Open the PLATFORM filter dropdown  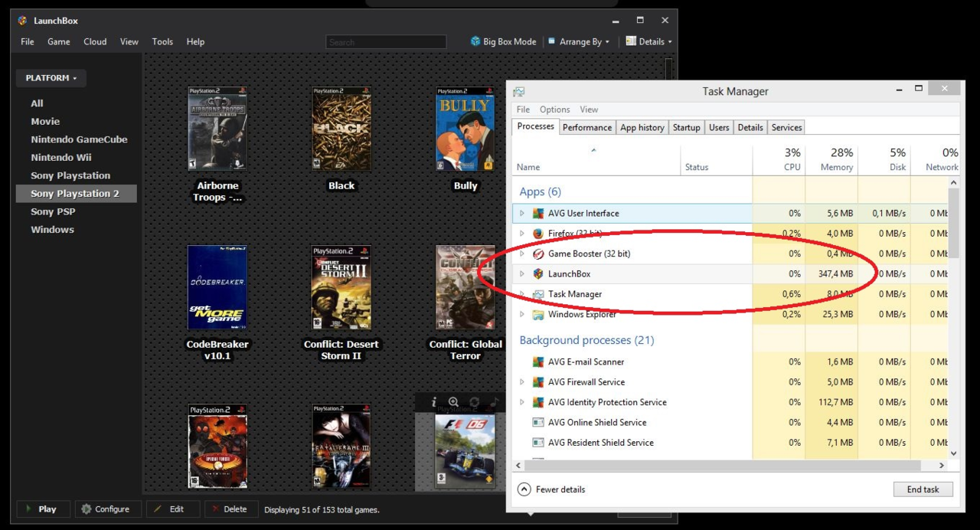[51, 78]
